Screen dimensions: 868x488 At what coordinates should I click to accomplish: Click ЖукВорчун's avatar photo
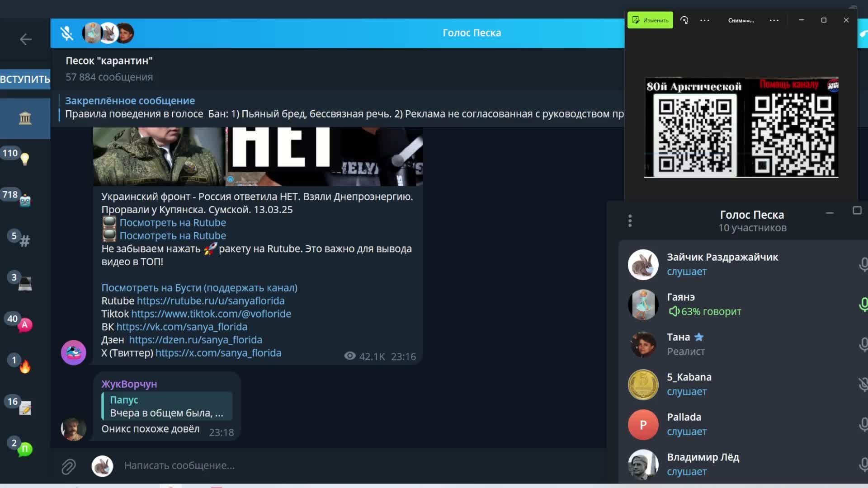click(x=74, y=428)
